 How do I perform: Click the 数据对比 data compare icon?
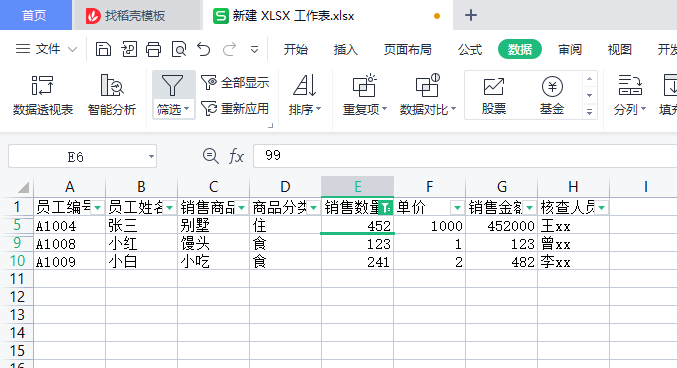click(x=427, y=86)
